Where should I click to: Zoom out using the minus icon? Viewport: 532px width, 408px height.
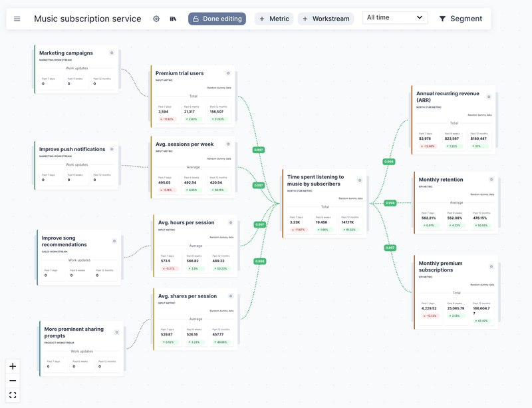(x=11, y=381)
